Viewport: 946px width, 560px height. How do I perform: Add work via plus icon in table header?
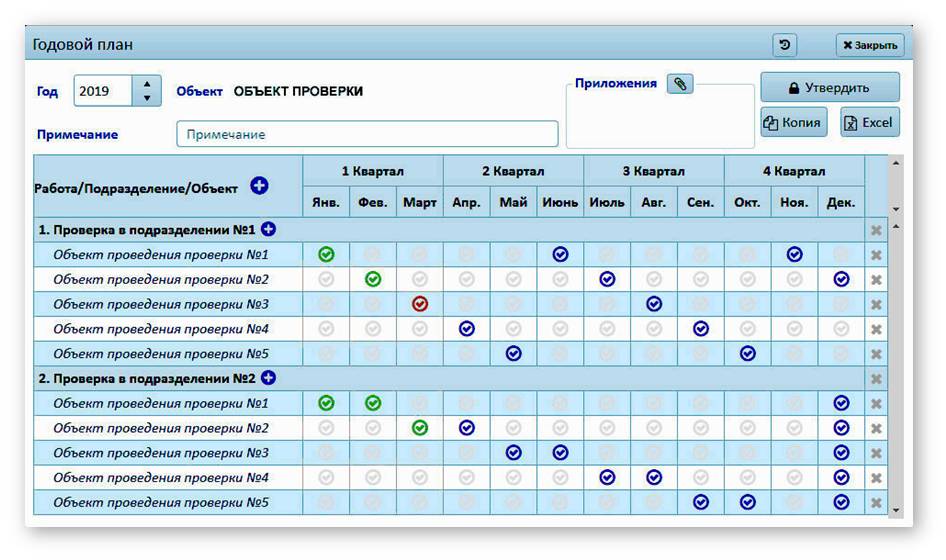(x=259, y=185)
